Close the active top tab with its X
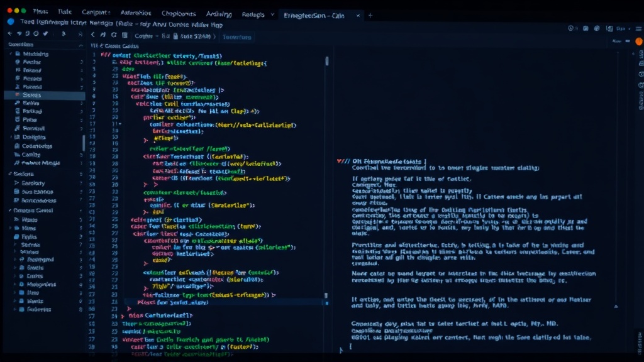The image size is (644, 362). [358, 16]
